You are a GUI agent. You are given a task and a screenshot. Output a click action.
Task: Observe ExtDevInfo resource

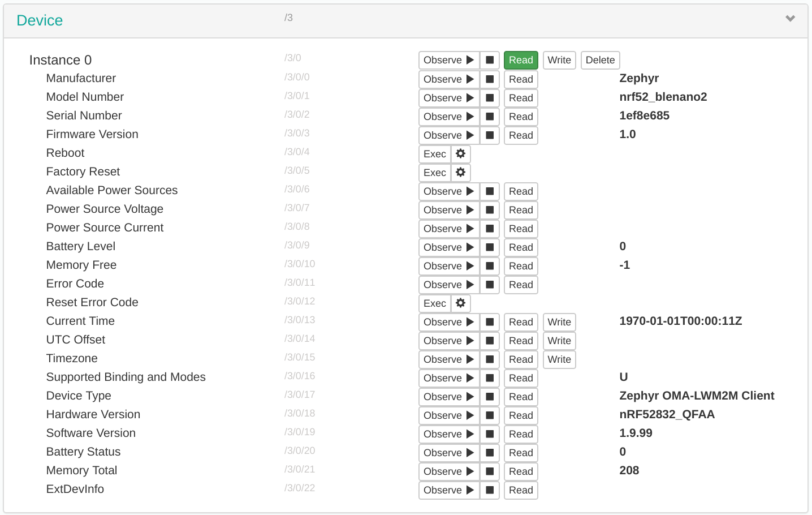point(449,490)
